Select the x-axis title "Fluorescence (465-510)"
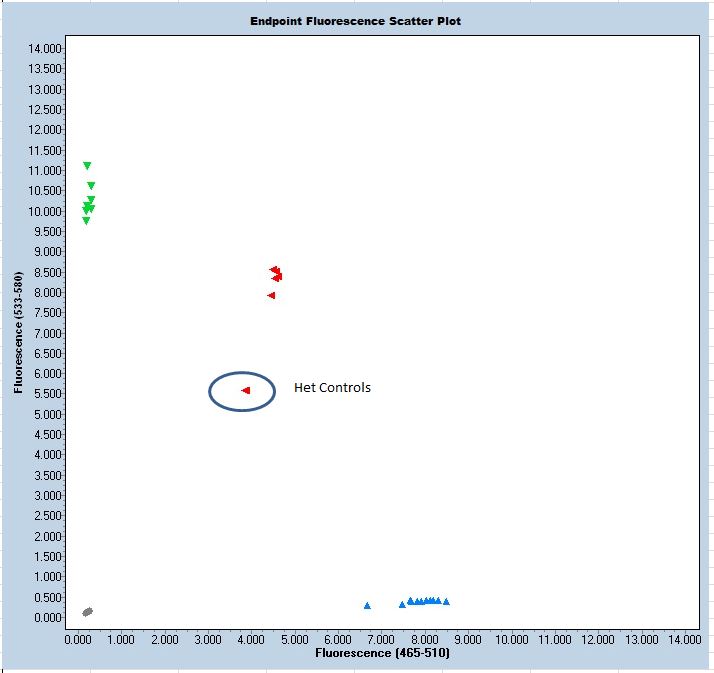Viewport: 714px width, 673px height. coord(382,653)
